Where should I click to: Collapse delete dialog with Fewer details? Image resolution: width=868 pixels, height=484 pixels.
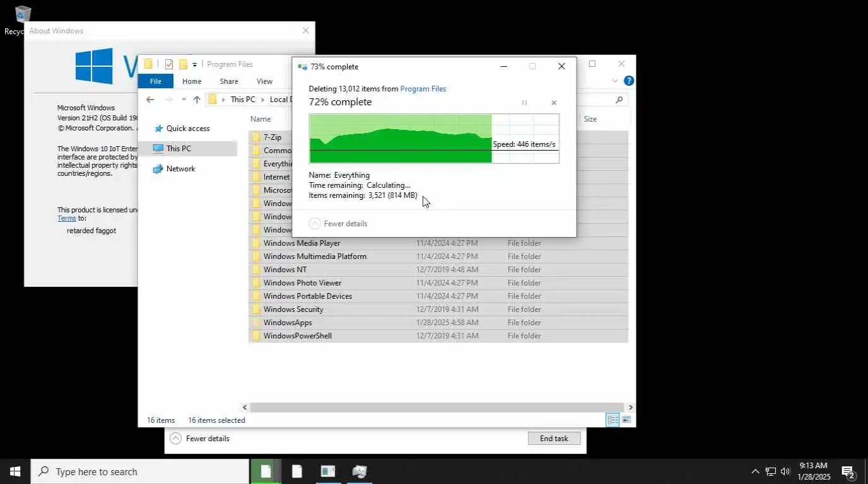click(x=338, y=224)
